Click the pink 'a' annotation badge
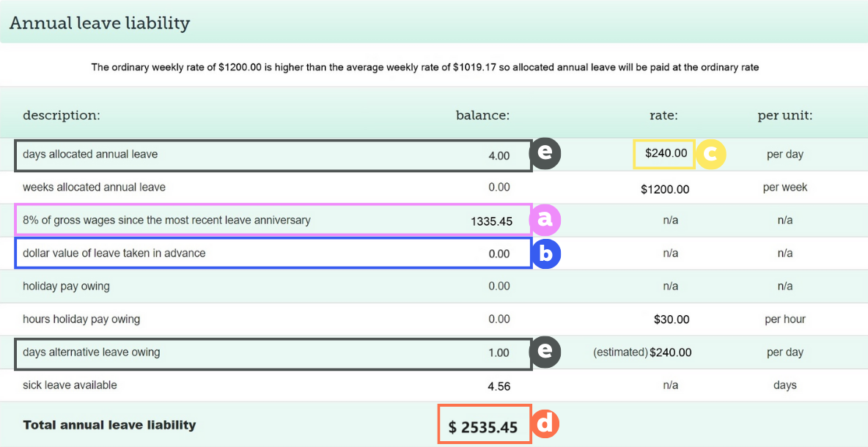868x447 pixels. coord(545,219)
